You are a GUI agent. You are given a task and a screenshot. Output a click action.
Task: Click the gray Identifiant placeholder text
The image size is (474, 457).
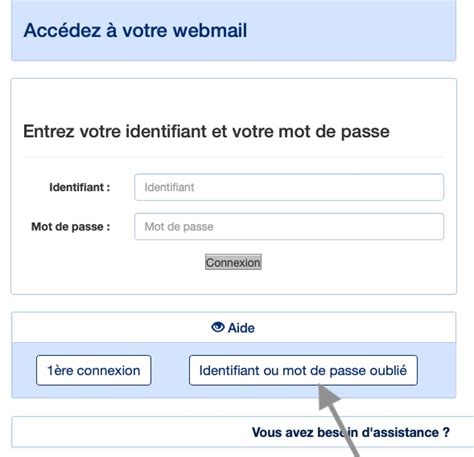[x=169, y=187]
